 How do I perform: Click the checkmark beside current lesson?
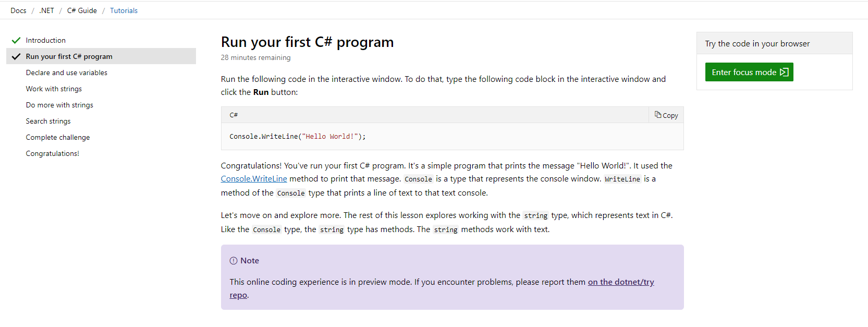15,56
